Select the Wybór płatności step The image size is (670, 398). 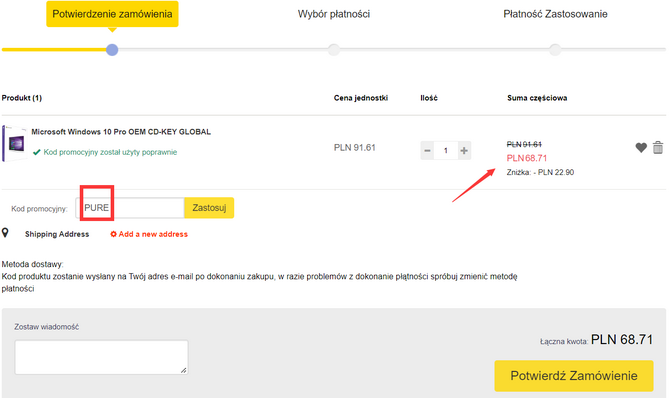point(334,14)
